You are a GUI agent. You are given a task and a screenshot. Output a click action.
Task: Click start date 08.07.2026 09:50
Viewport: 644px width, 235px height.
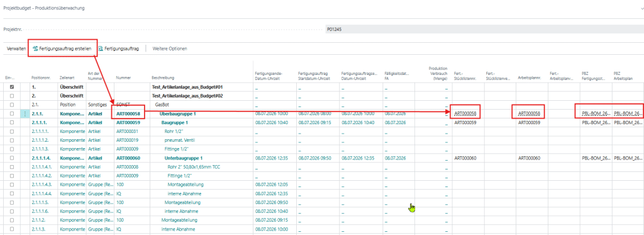pyautogui.click(x=315, y=158)
